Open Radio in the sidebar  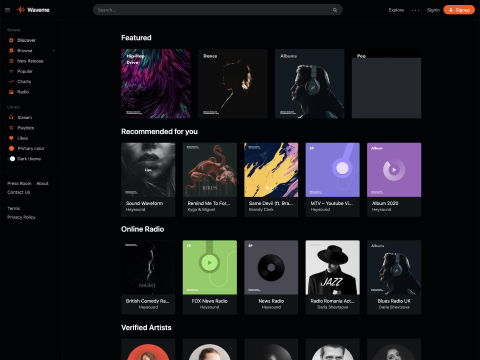coord(23,92)
